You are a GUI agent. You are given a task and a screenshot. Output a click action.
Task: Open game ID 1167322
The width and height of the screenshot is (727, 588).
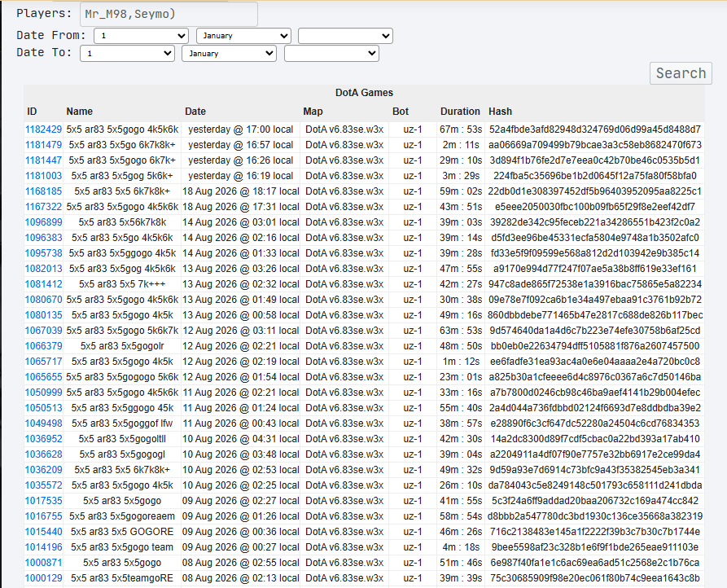[x=44, y=207]
